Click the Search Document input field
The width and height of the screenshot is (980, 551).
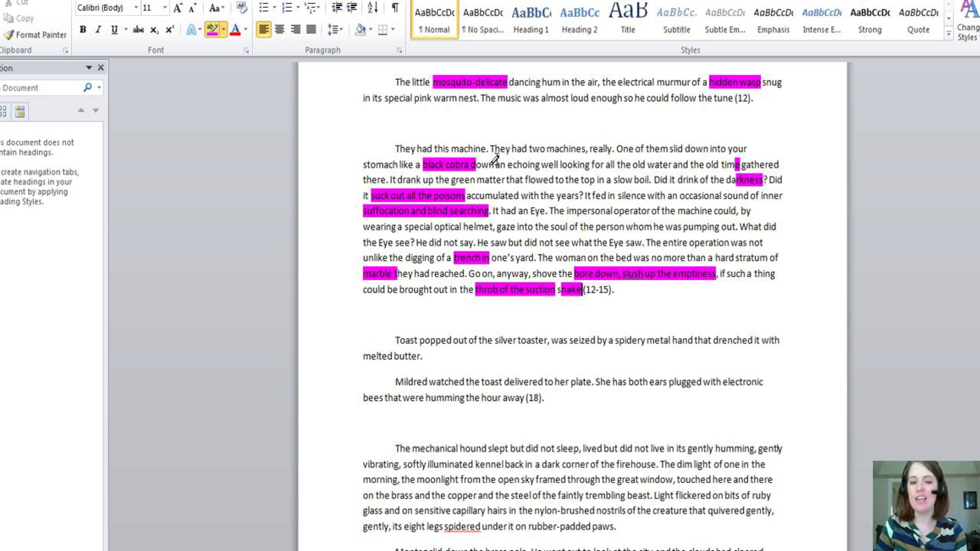coord(40,88)
